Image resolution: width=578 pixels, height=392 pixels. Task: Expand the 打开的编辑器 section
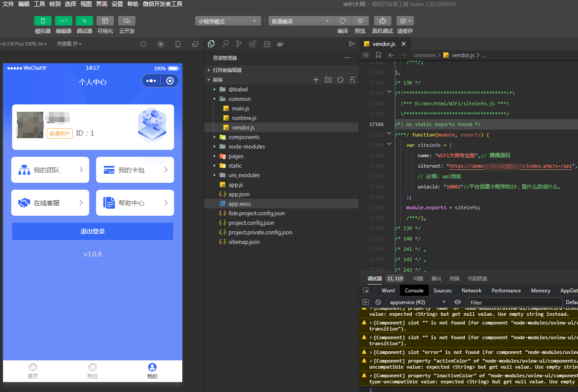(x=281, y=70)
